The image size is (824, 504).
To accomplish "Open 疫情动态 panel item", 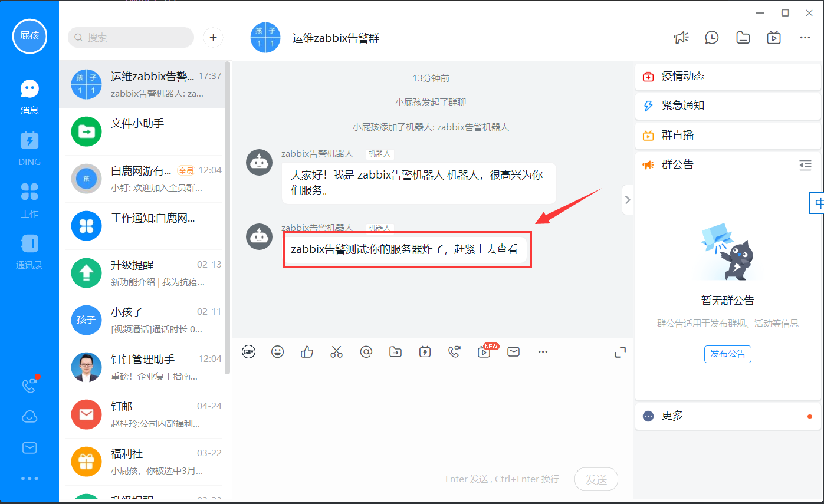I will tap(727, 77).
